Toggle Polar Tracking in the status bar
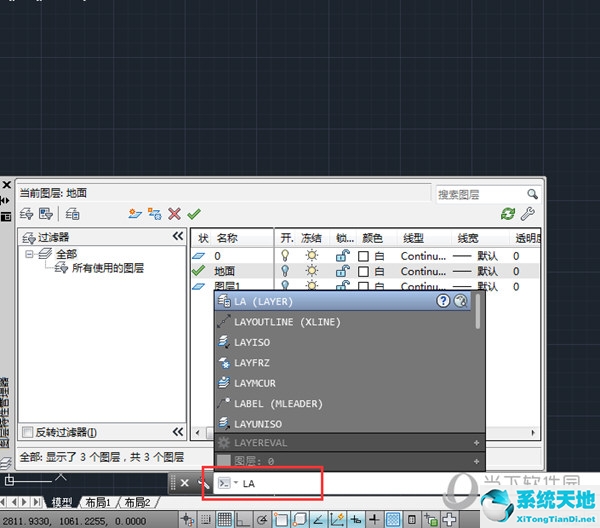This screenshot has width=600, height=528. (x=262, y=519)
